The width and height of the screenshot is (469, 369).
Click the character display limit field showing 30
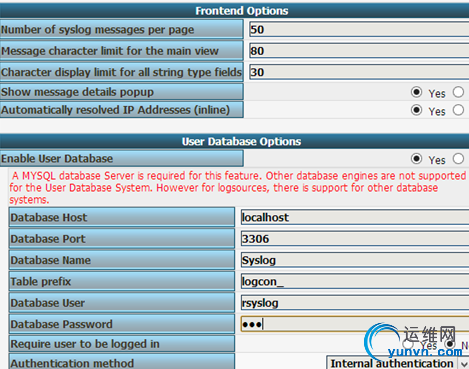coord(359,72)
